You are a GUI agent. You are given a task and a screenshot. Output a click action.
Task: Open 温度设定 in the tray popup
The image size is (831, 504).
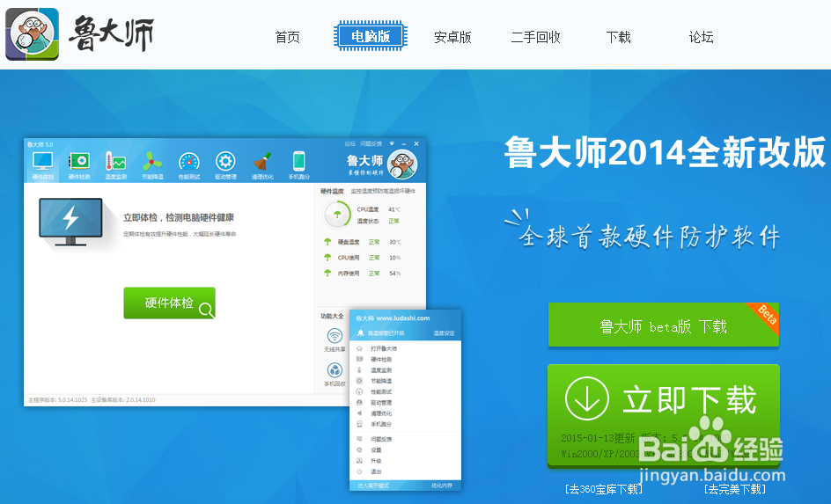tap(445, 333)
